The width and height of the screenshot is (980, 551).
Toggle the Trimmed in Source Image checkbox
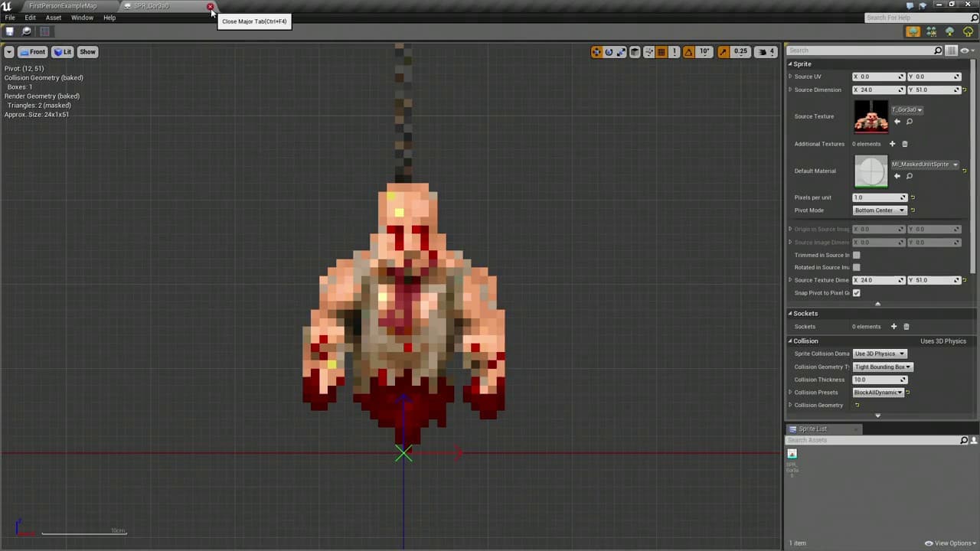click(x=856, y=254)
